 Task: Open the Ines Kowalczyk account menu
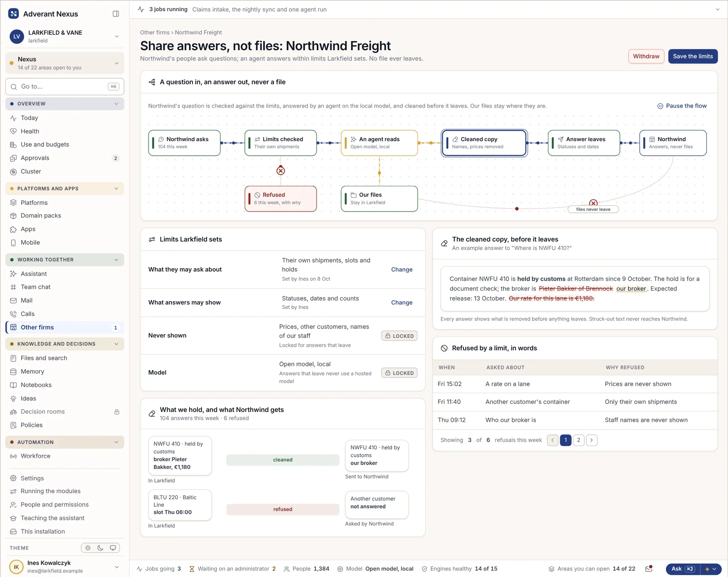65,567
